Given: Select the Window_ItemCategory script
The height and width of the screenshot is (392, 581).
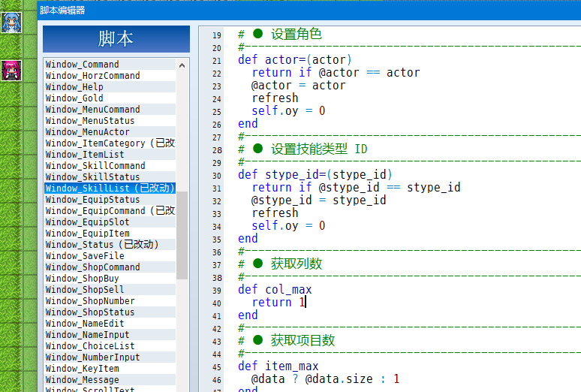Looking at the screenshot, I should click(x=110, y=143).
